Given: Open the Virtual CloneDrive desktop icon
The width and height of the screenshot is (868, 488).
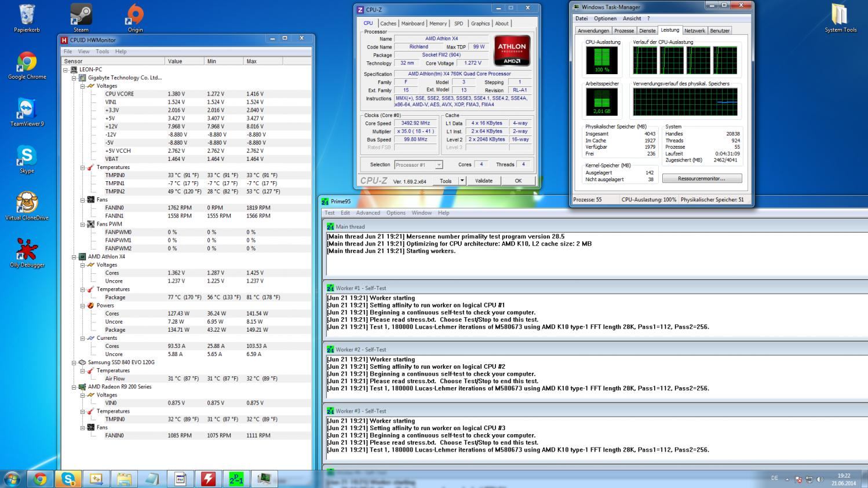Looking at the screenshot, I should pos(27,206).
